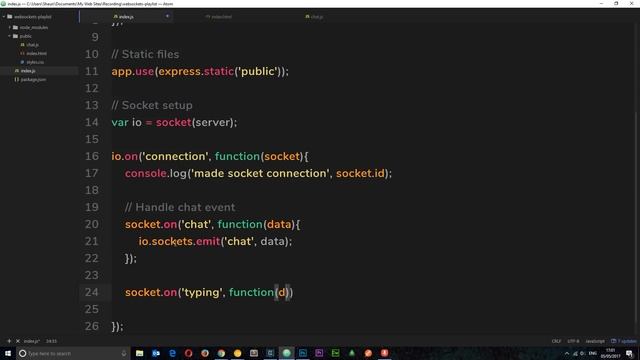Open index.html in the tree view
The image size is (640, 360).
coord(36,53)
